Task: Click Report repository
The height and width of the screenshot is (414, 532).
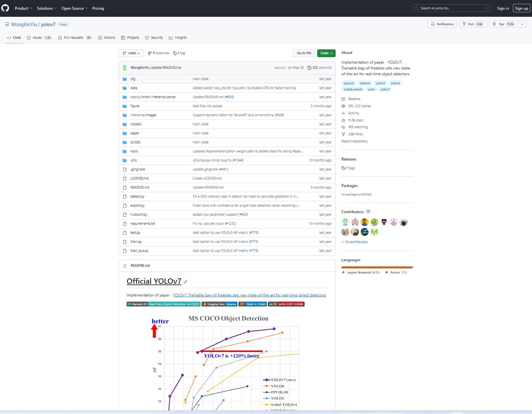Action: click(x=354, y=141)
